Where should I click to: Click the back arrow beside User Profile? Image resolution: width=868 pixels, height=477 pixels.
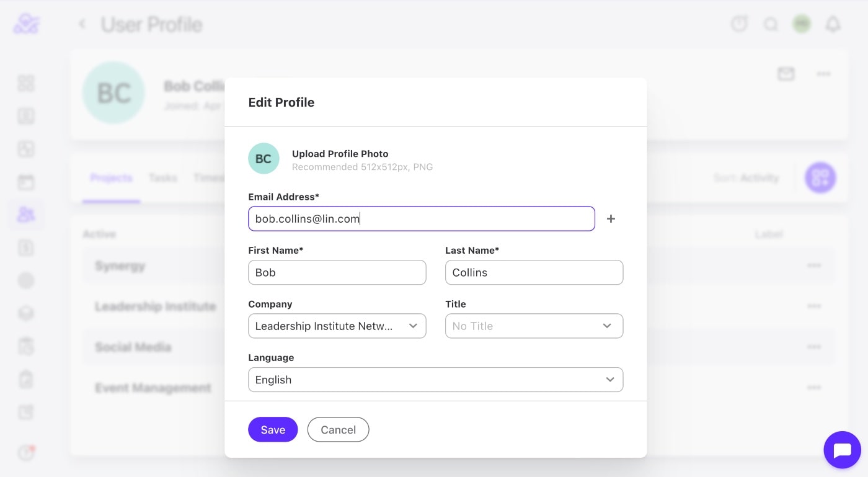click(x=82, y=24)
